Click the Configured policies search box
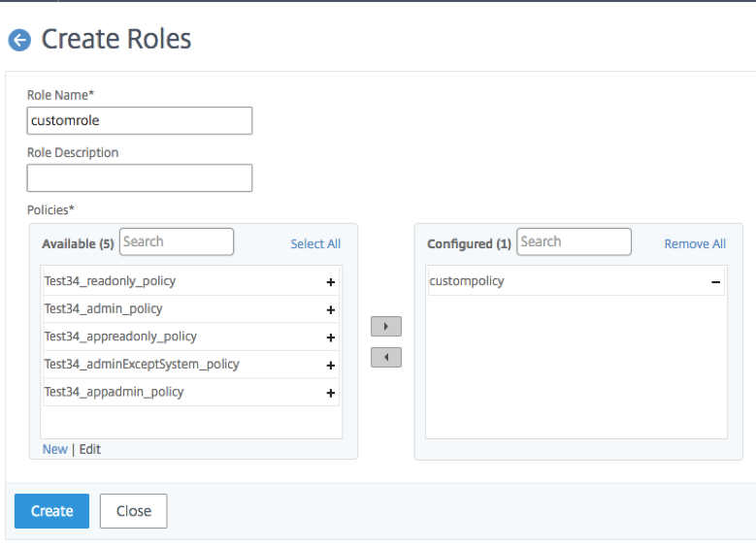Image resolution: width=756 pixels, height=545 pixels. tap(574, 241)
